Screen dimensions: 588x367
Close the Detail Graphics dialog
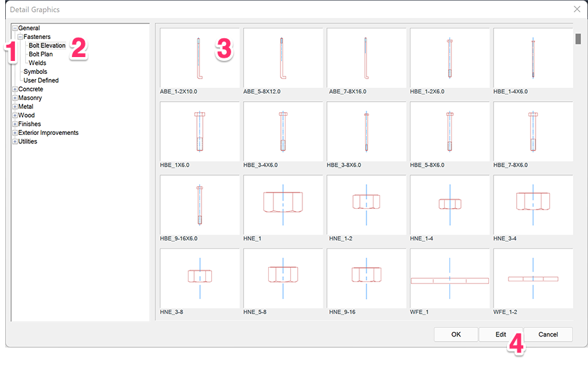(577, 9)
